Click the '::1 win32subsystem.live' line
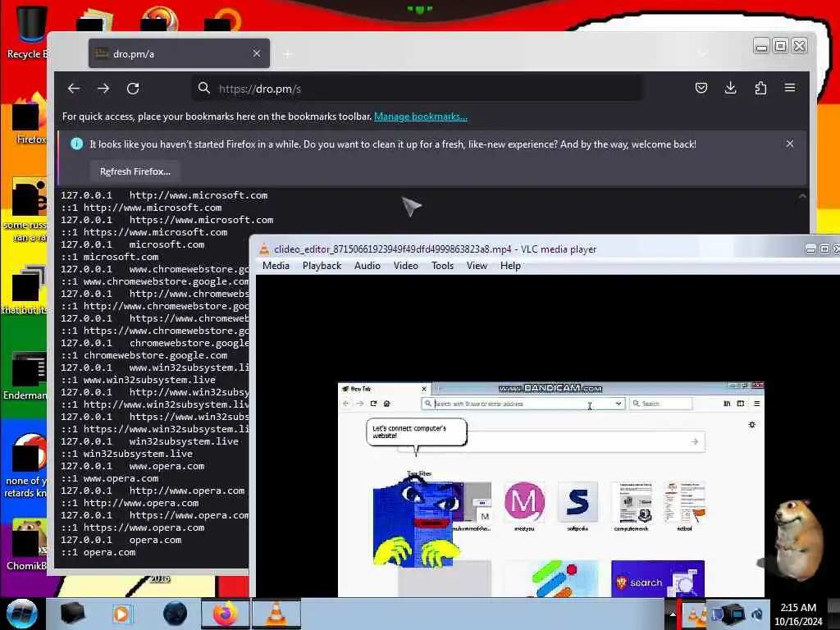Image resolution: width=840 pixels, height=630 pixels. coord(126,454)
